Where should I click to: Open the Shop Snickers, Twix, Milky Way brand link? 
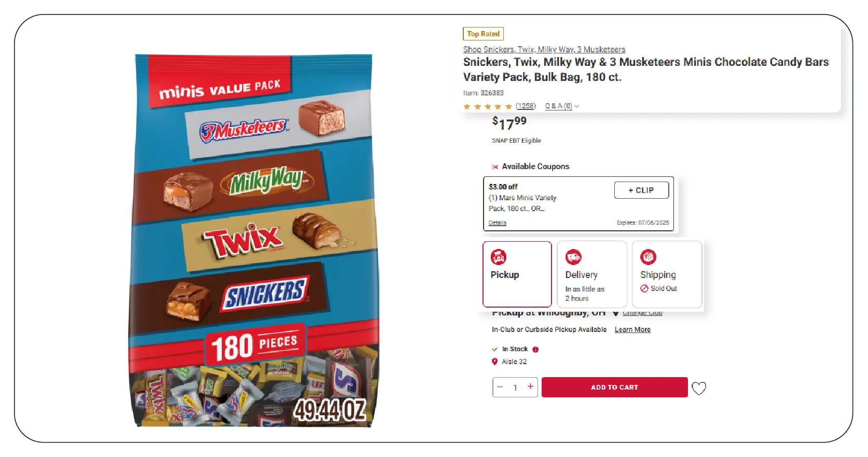(x=544, y=50)
